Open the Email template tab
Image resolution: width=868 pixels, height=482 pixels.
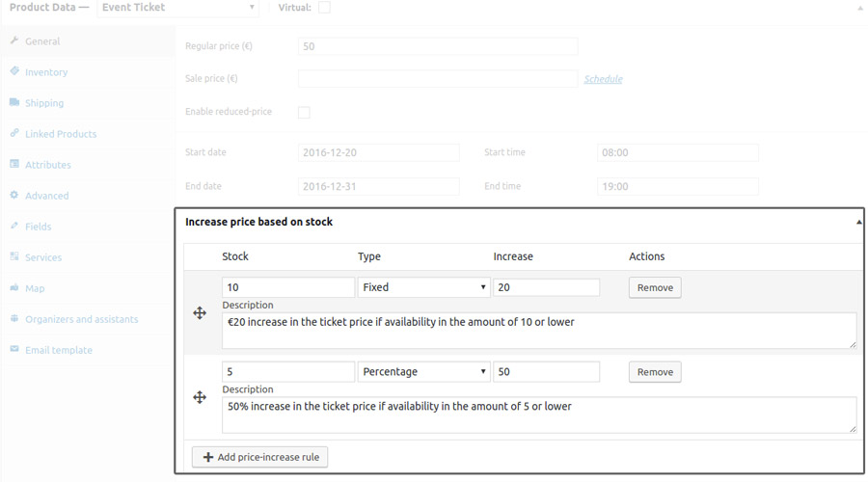click(x=58, y=350)
